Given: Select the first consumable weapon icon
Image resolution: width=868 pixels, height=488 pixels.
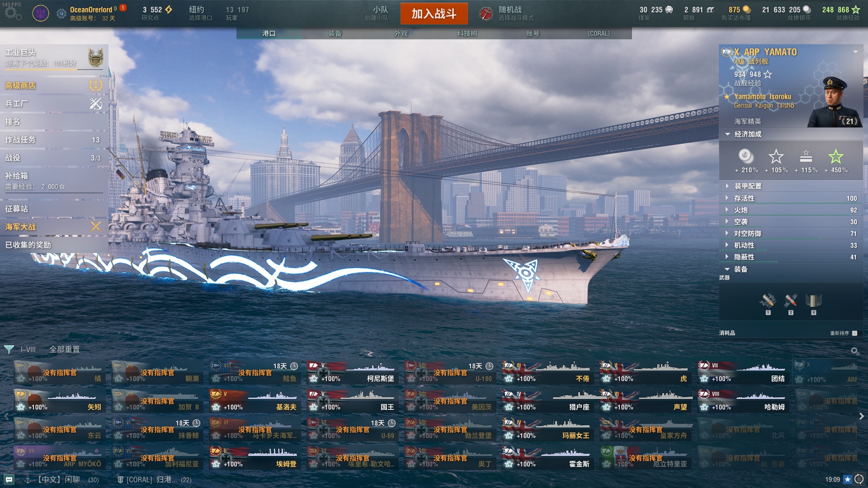Looking at the screenshot, I should point(768,301).
